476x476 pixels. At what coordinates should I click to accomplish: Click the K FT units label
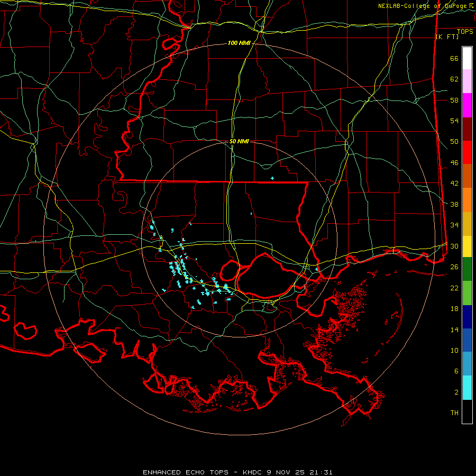click(447, 37)
